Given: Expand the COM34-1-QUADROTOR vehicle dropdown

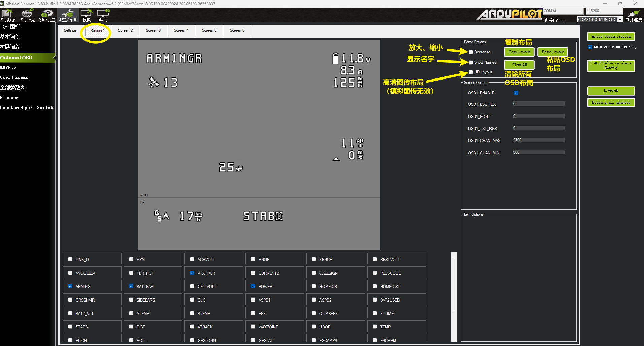Looking at the screenshot, I should point(620,20).
